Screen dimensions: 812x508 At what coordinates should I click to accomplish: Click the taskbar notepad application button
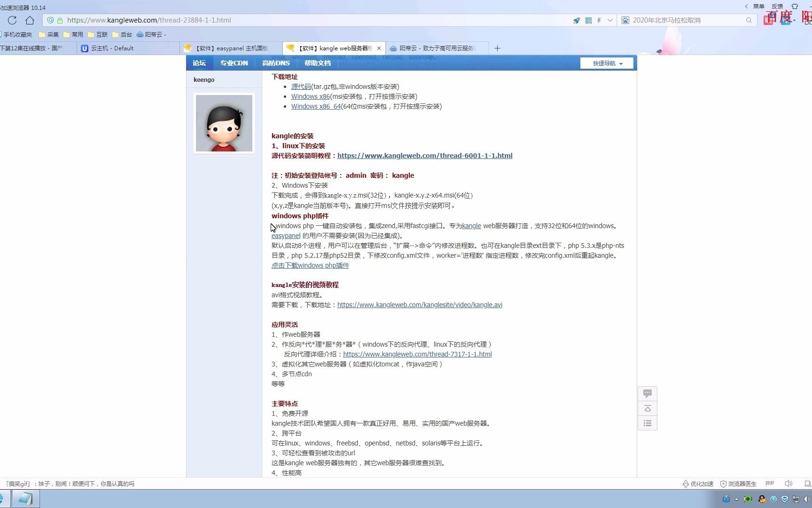click(x=25, y=499)
